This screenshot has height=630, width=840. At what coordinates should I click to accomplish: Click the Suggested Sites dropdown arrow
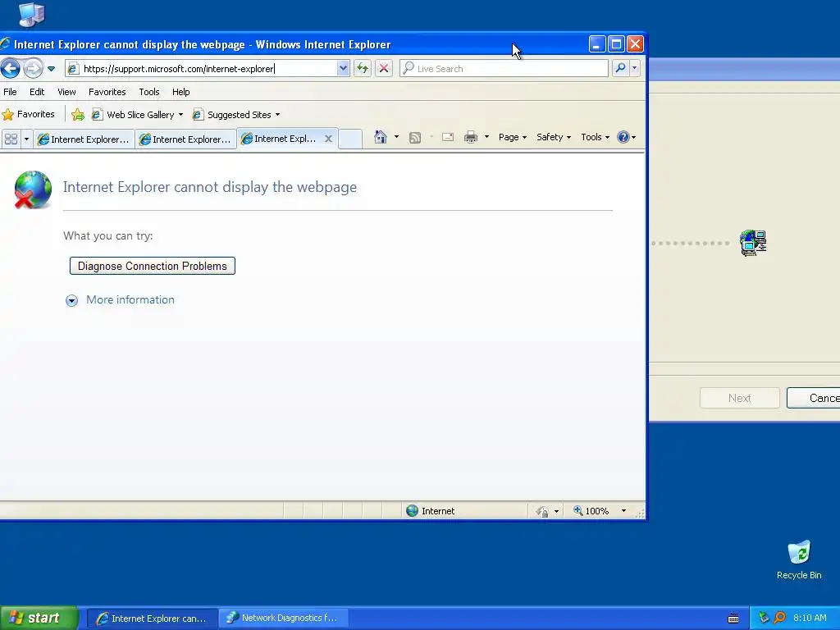point(277,115)
